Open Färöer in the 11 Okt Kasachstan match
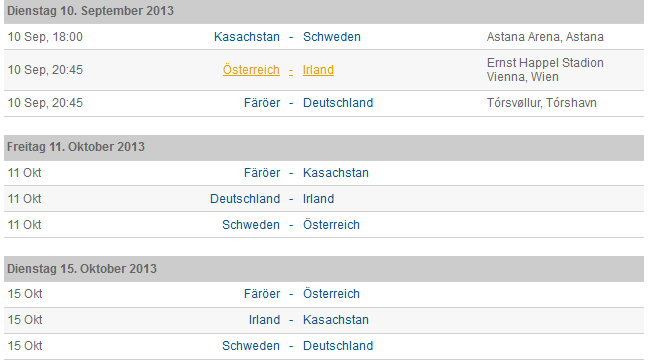 point(262,173)
